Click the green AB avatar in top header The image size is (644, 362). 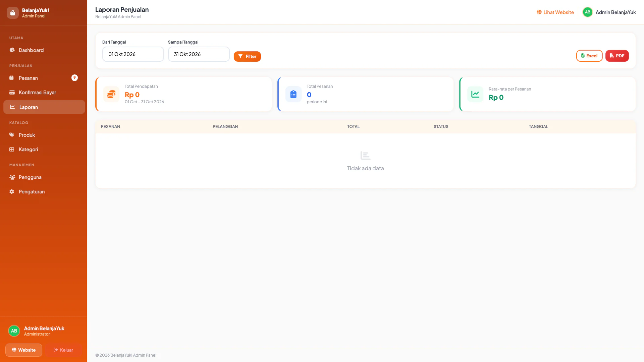click(587, 12)
